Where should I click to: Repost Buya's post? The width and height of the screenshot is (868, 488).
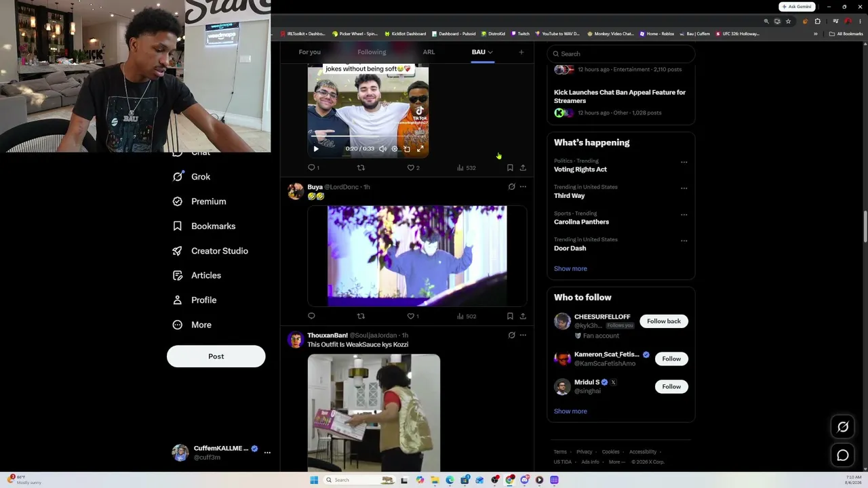(x=361, y=316)
